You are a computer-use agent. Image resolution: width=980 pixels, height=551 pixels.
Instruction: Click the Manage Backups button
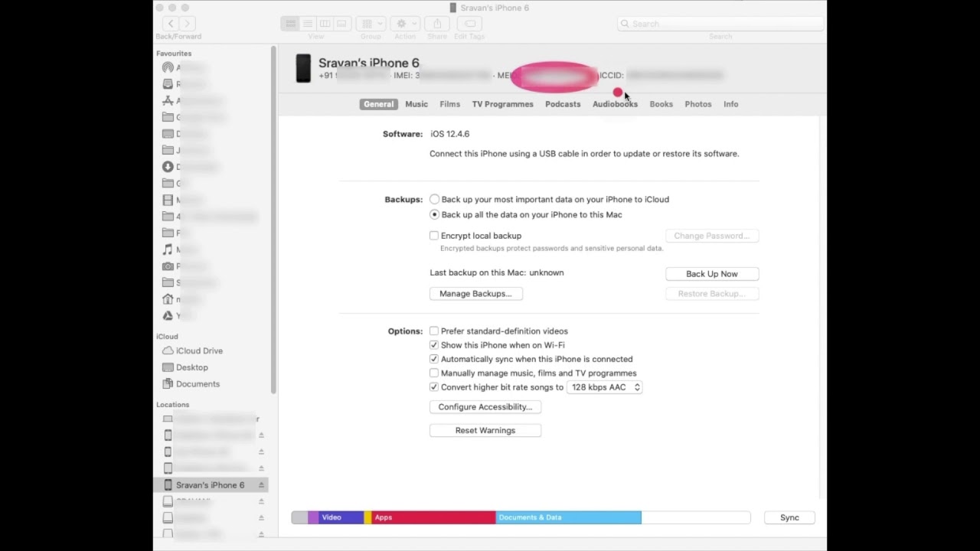(475, 294)
